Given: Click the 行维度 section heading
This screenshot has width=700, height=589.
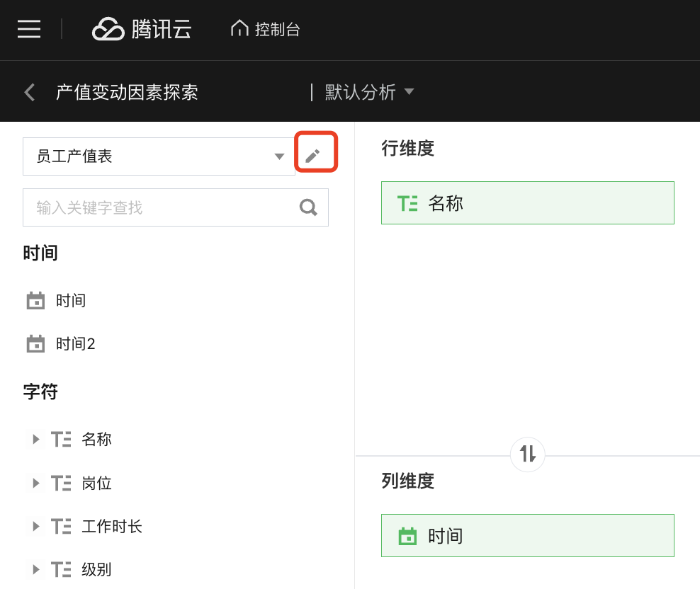Looking at the screenshot, I should click(407, 148).
